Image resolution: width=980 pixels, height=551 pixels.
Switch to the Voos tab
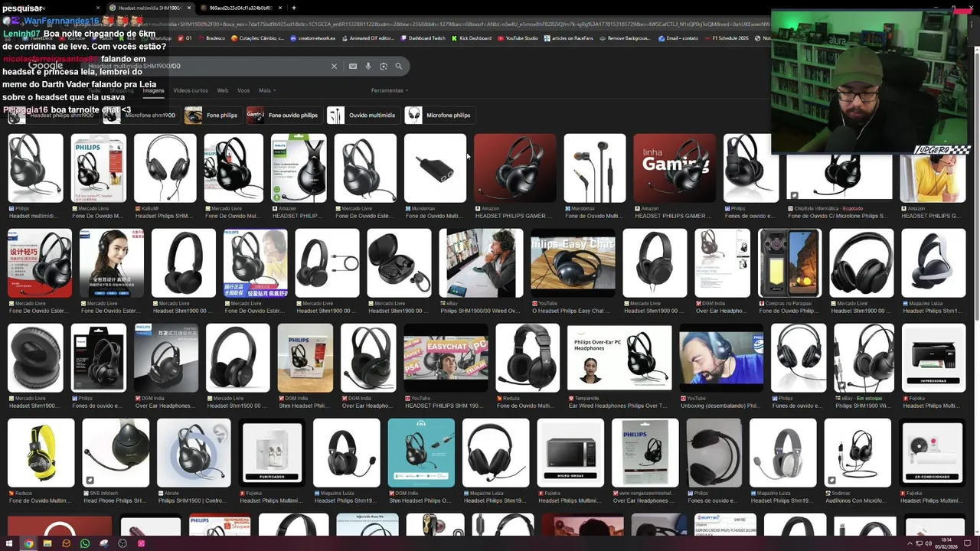coord(243,90)
